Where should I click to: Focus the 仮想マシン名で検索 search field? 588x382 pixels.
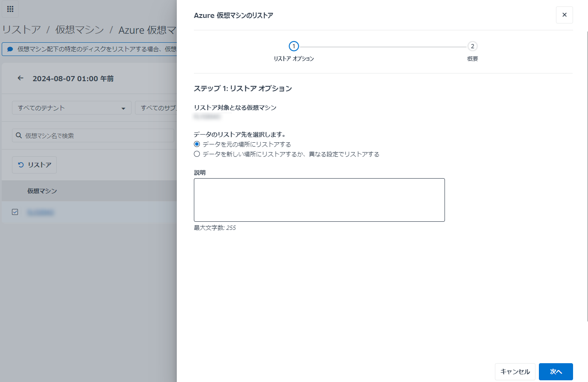point(93,135)
